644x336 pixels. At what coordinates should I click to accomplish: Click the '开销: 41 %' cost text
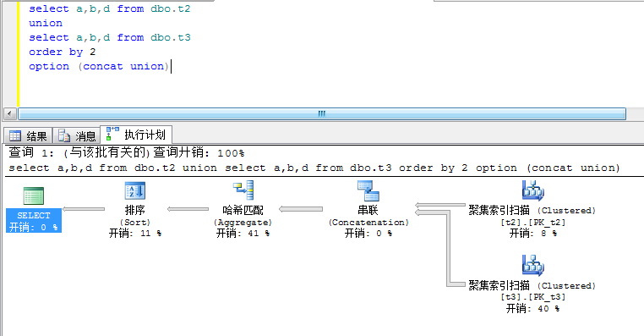(243, 234)
